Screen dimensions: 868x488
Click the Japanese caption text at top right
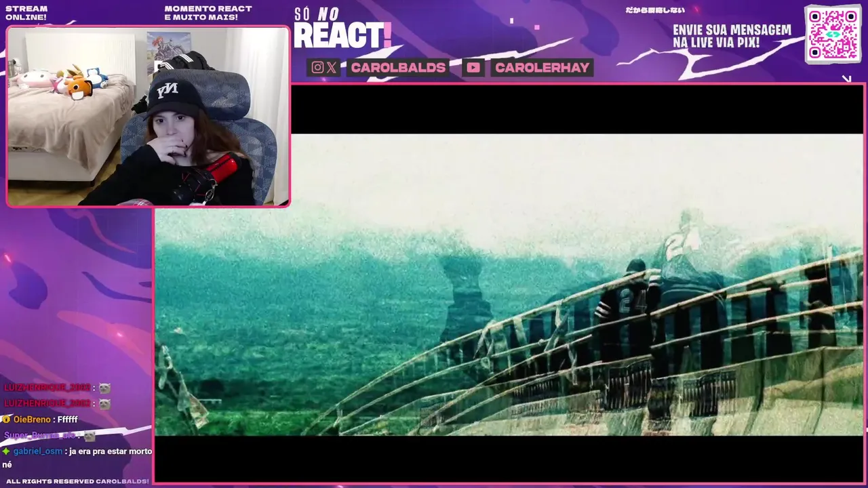point(654,10)
